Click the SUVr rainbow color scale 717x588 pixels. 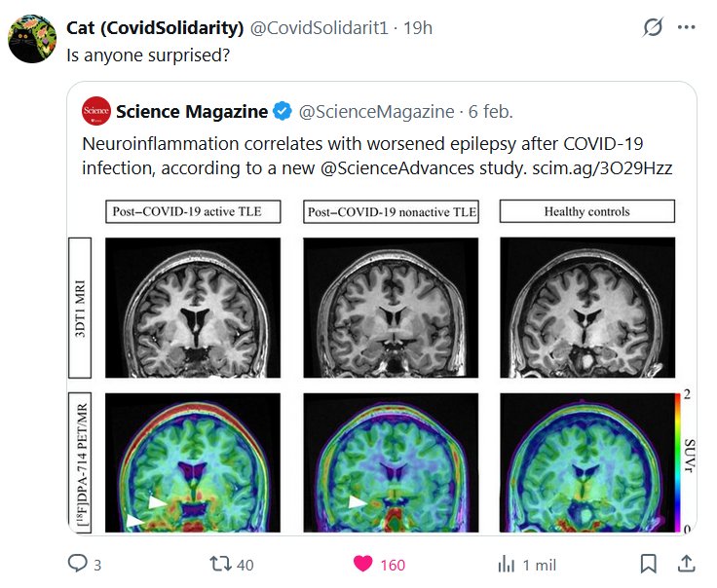click(678, 462)
